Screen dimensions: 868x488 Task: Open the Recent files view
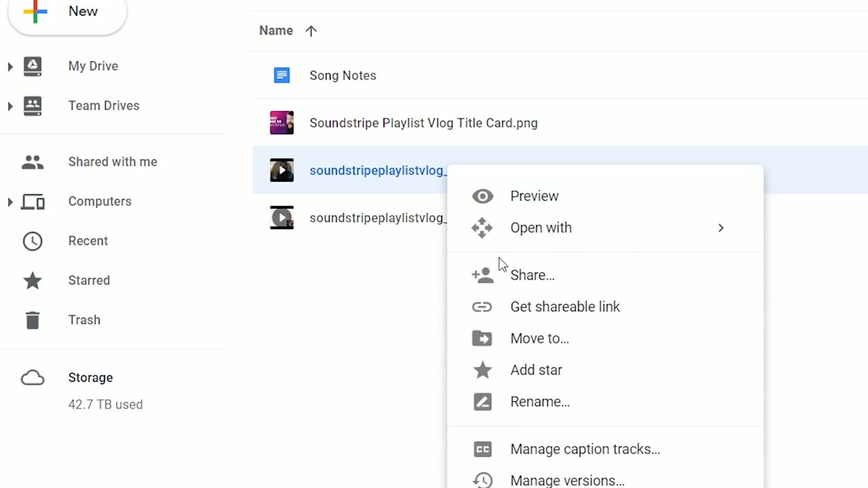click(88, 241)
